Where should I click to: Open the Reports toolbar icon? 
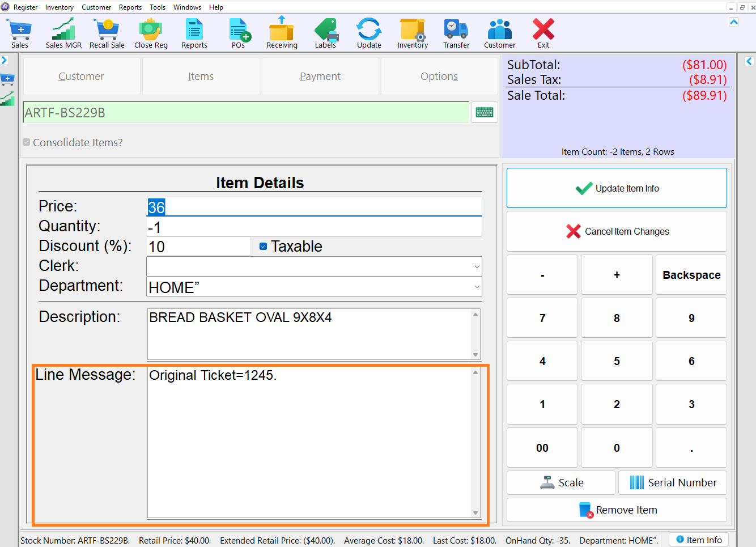tap(194, 33)
